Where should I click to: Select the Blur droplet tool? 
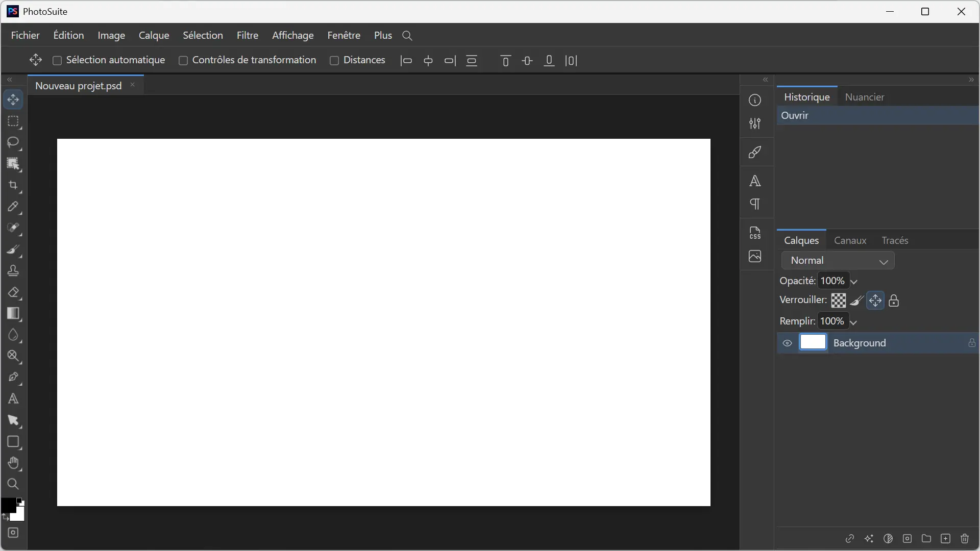(13, 335)
